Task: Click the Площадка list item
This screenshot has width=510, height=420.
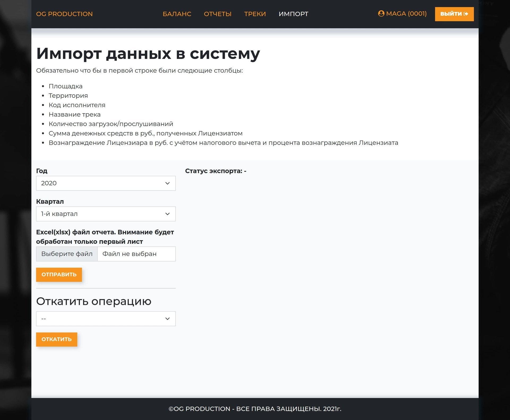Action: click(x=66, y=86)
